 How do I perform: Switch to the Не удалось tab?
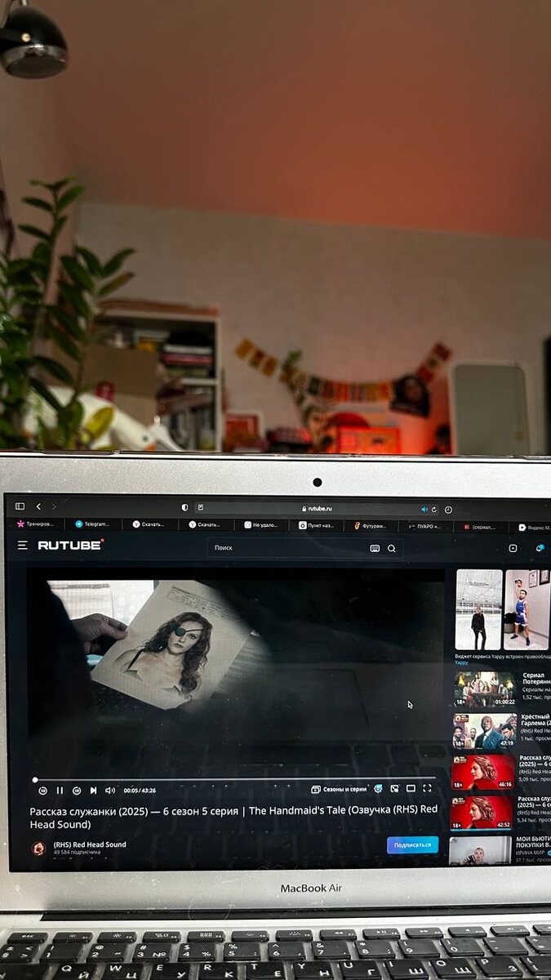coord(261,525)
